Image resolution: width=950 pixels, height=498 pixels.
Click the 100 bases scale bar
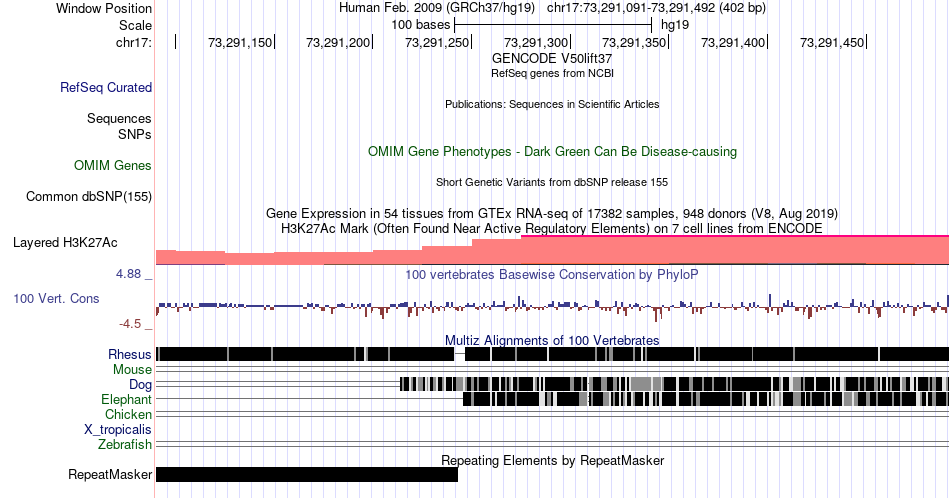(553, 25)
